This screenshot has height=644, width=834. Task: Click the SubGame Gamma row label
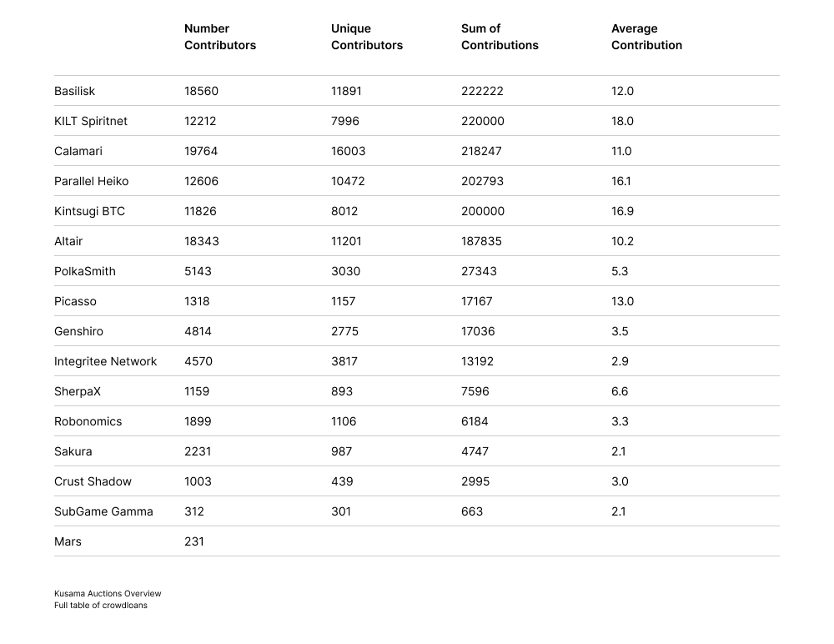click(x=103, y=511)
